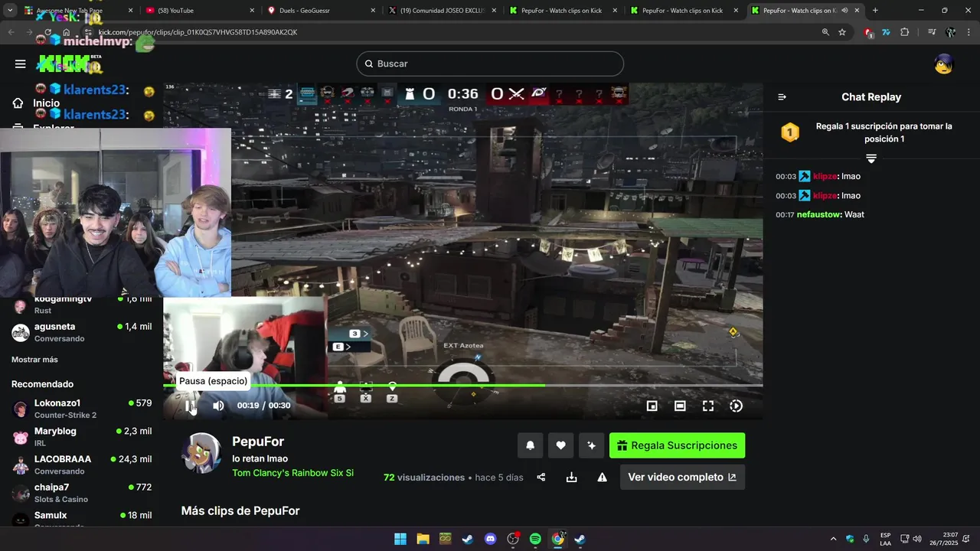Click nefaustow's Waat chat message
980x551 pixels.
[x=820, y=214]
